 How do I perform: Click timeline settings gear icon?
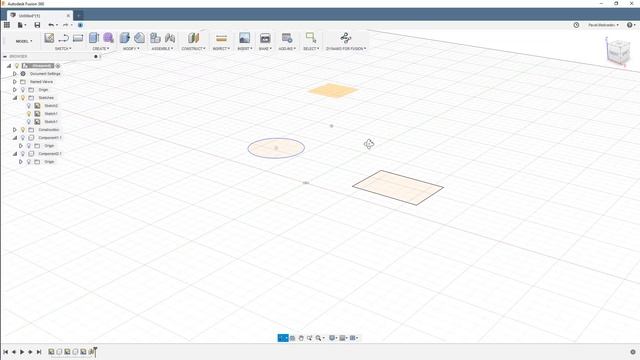[633, 352]
